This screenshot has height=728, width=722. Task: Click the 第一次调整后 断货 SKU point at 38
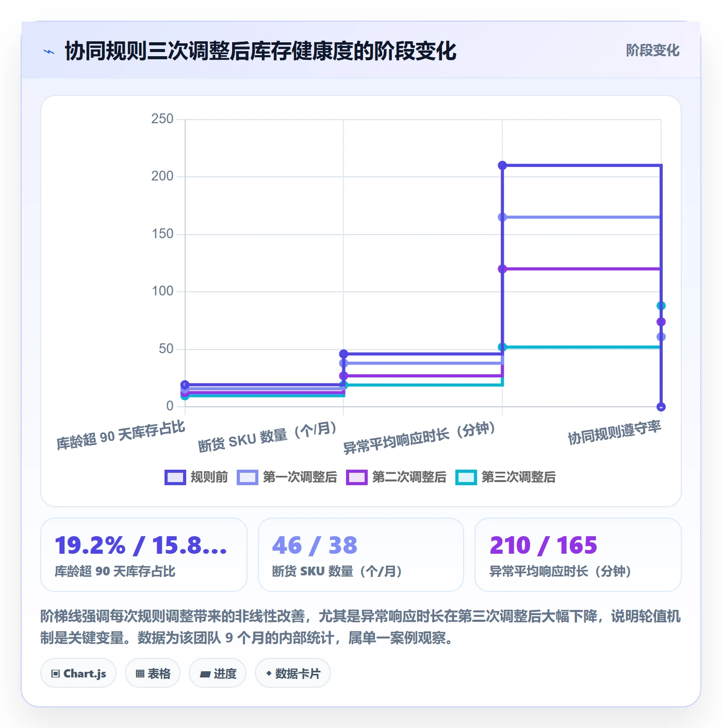(343, 363)
